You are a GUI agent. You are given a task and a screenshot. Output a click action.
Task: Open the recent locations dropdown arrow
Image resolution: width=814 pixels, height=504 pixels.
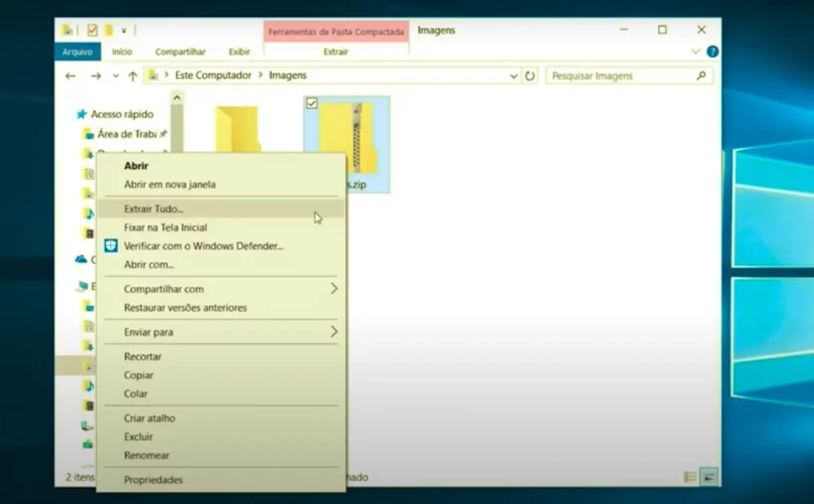click(116, 76)
